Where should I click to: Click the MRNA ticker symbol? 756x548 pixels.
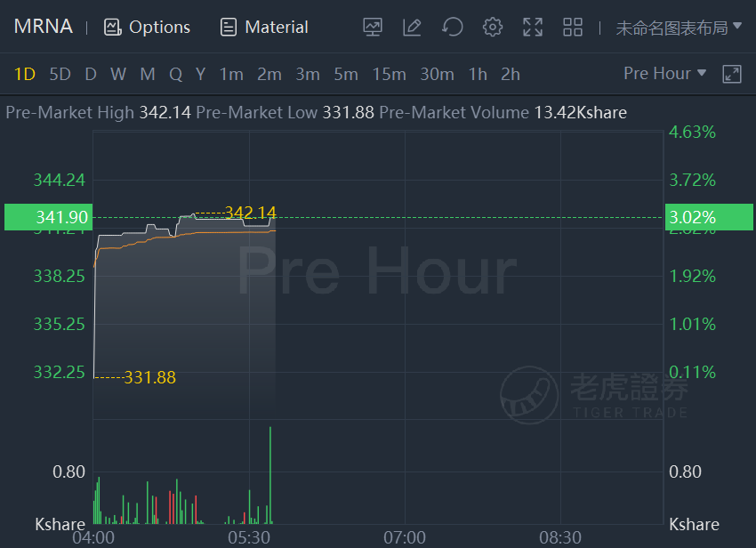pyautogui.click(x=43, y=26)
